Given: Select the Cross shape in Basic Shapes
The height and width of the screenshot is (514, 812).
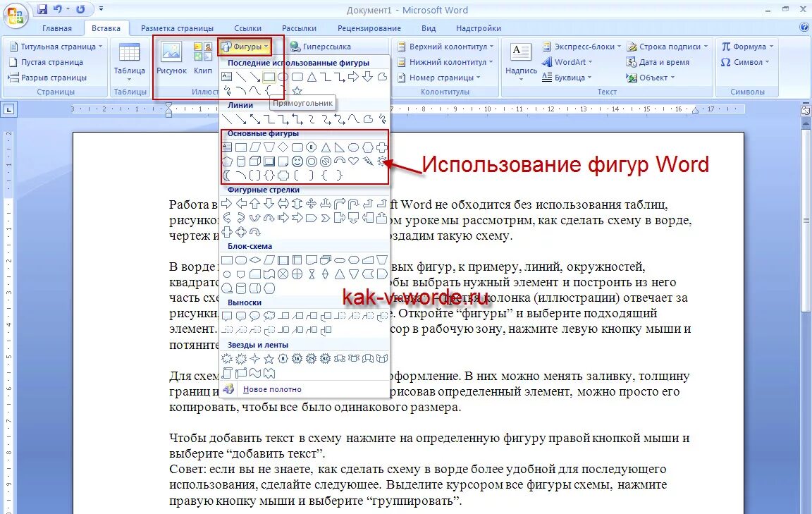Looking at the screenshot, I should coord(381,147).
